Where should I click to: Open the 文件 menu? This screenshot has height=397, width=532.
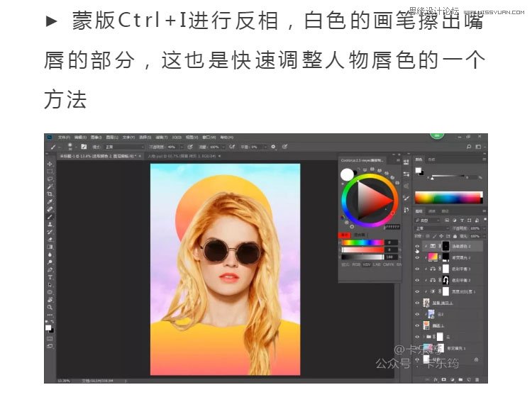(64, 137)
